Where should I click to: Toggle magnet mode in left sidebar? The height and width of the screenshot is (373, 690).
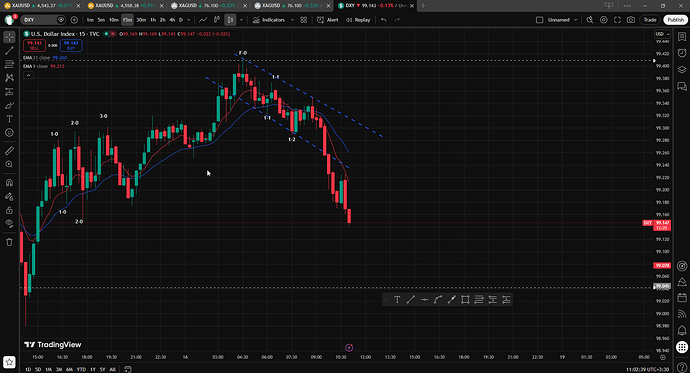9,182
